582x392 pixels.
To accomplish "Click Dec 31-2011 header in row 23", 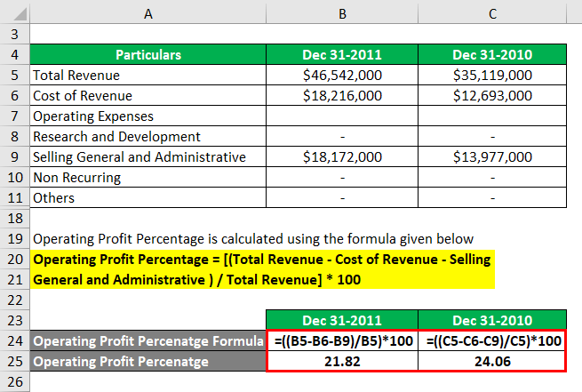I will [x=342, y=320].
